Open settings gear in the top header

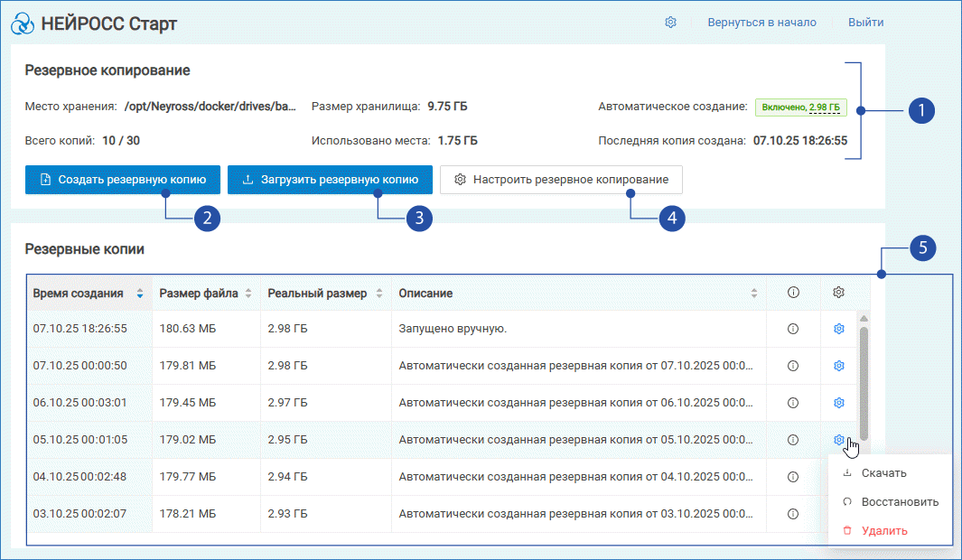coord(670,23)
